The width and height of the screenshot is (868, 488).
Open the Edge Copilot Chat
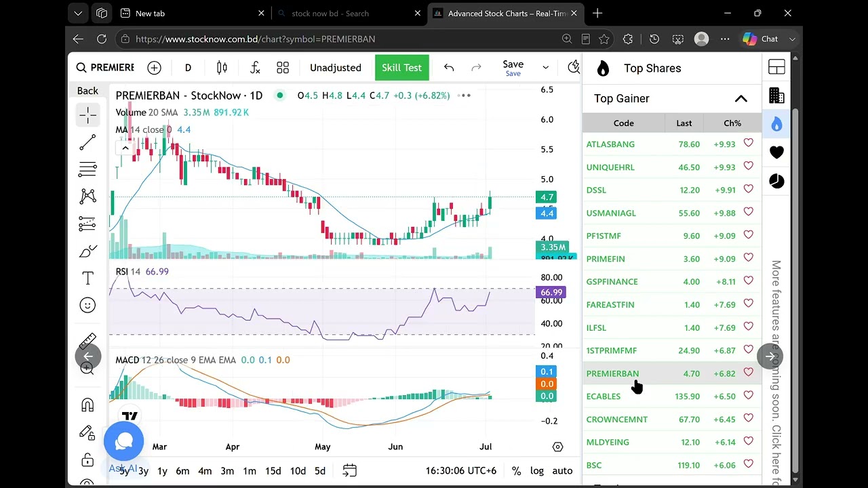[x=761, y=39]
